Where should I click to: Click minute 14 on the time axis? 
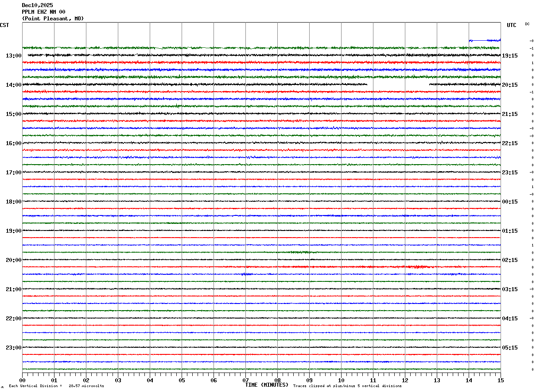tap(469, 380)
